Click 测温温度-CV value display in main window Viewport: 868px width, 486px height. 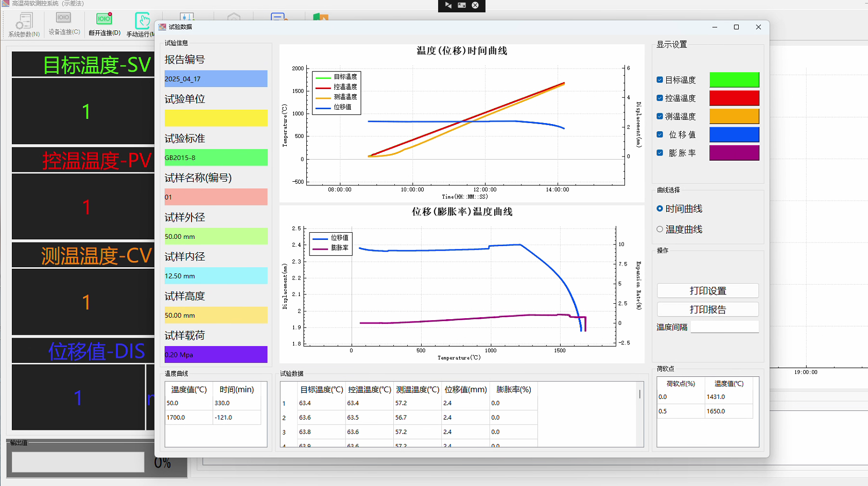point(83,302)
